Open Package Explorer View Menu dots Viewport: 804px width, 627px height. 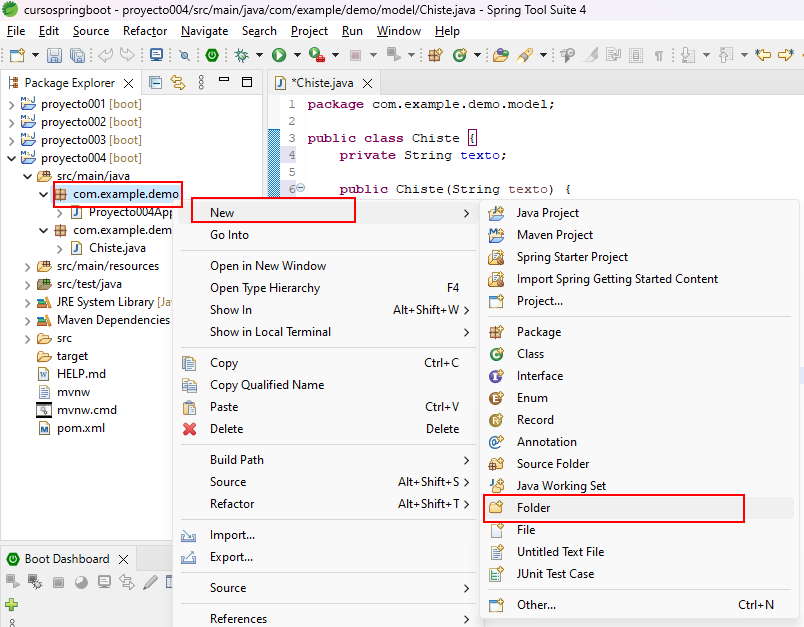coord(201,82)
